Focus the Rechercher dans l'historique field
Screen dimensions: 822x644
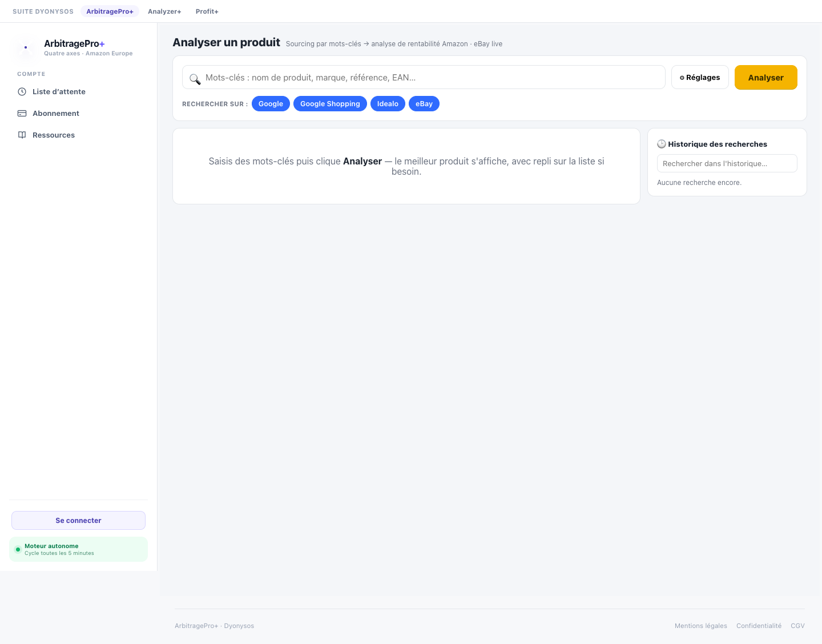tap(727, 163)
